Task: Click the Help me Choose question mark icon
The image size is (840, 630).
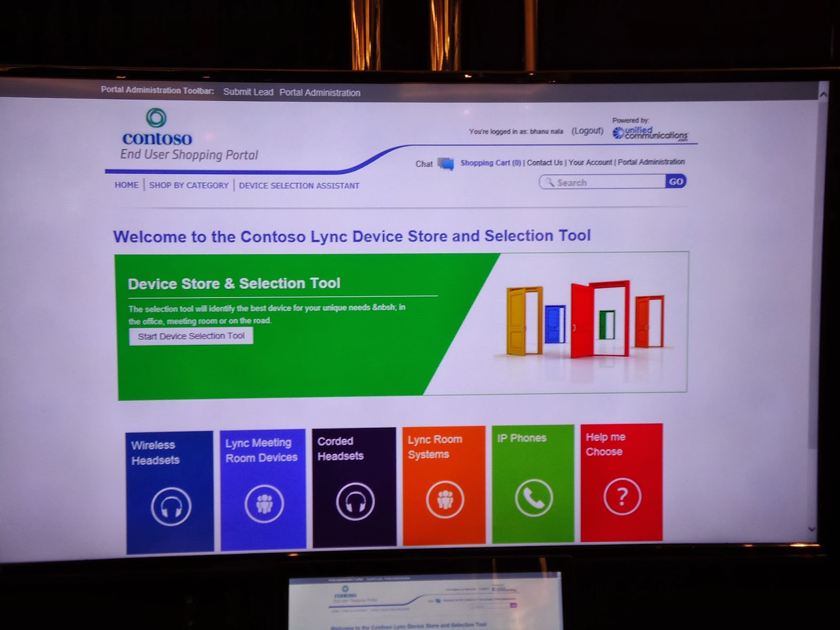Action: click(622, 496)
